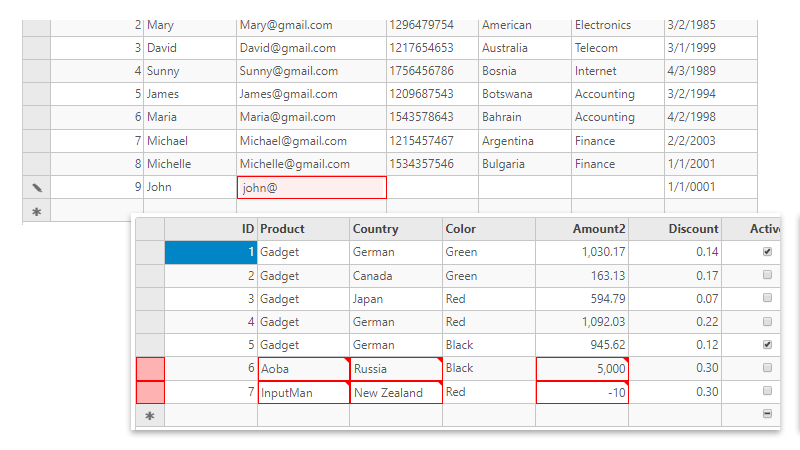800x450 pixels.
Task: Click the Color column header
Action: coord(489,229)
